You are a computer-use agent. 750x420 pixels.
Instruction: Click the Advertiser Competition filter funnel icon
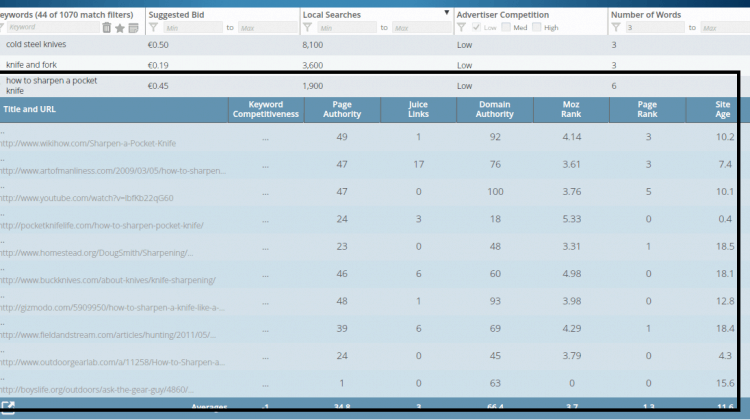click(461, 27)
